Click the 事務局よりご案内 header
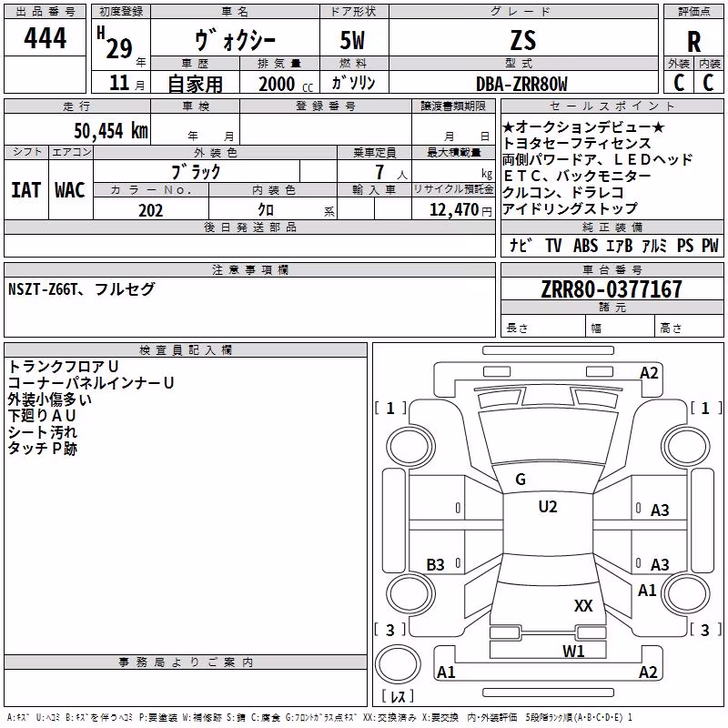 (186, 662)
